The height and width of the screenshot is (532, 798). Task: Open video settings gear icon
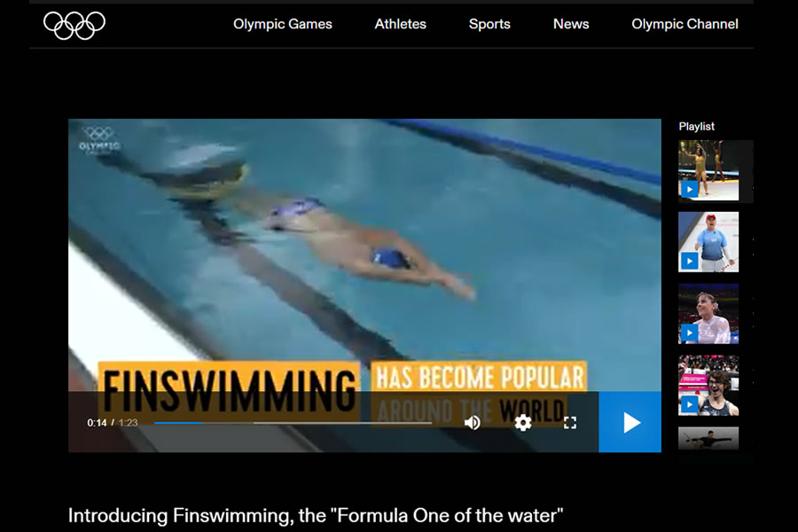[522, 423]
